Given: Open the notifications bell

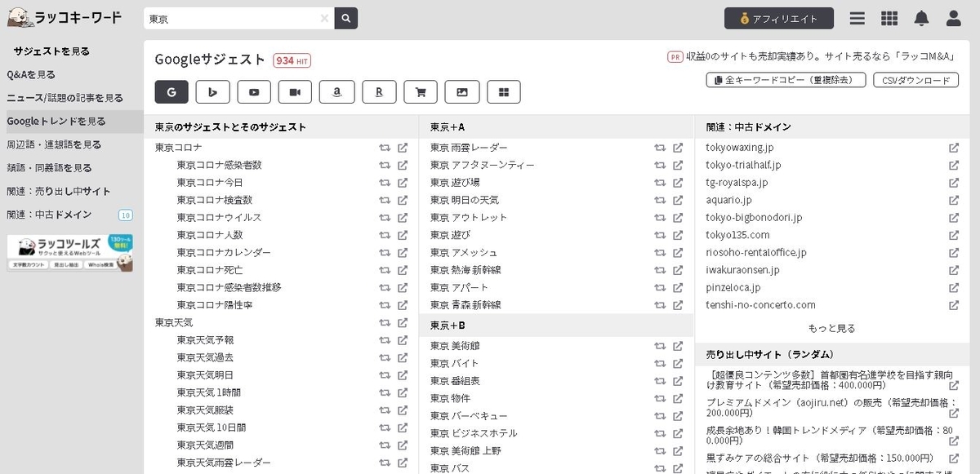Looking at the screenshot, I should pos(921,18).
